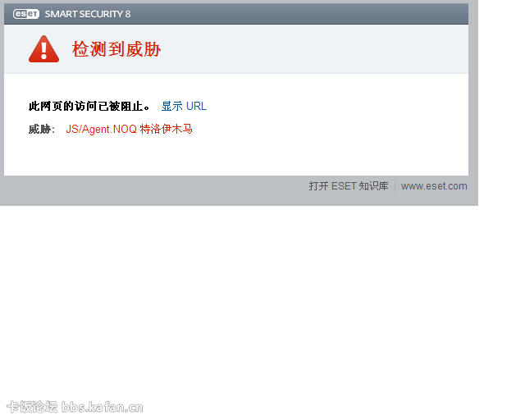Click the SMART SECURITY 8 title text
The width and height of the screenshot is (525, 420).
coord(88,14)
